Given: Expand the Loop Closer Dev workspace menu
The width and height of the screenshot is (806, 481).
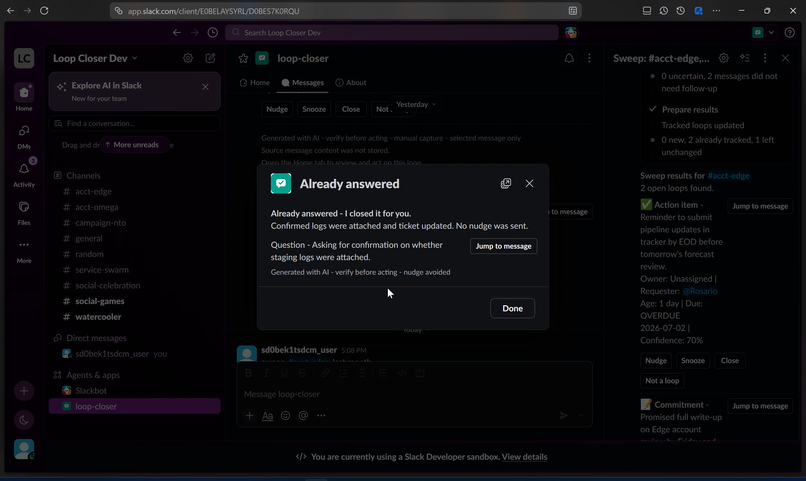Looking at the screenshot, I should point(95,58).
